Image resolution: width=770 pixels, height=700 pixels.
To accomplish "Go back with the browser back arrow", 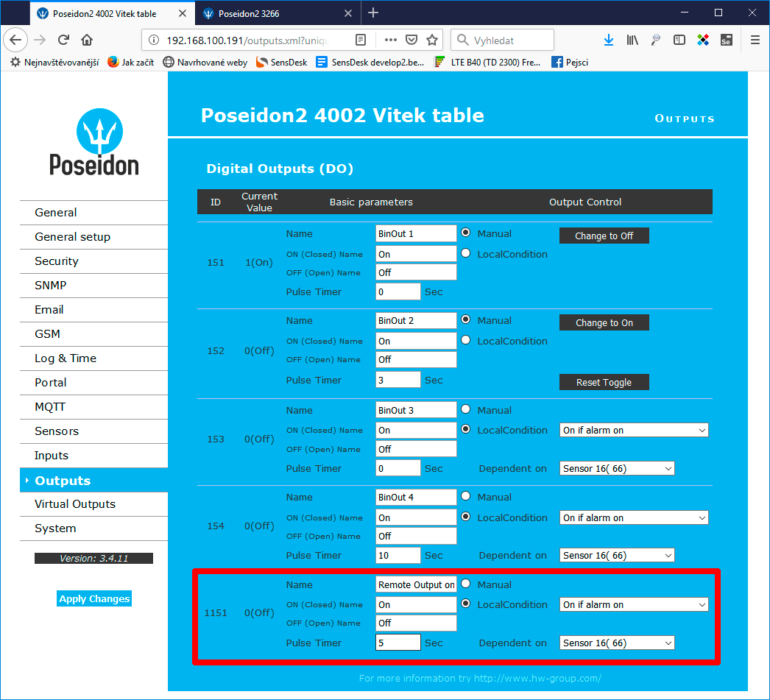I will [x=15, y=40].
